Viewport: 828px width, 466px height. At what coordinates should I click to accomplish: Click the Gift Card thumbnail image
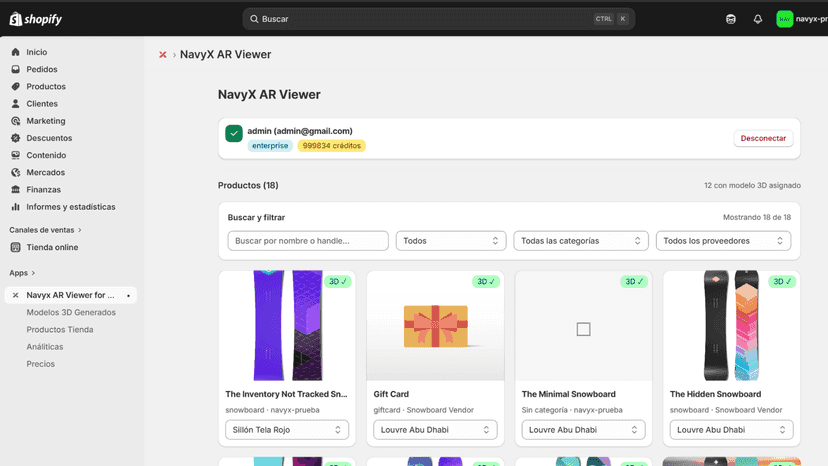point(435,325)
